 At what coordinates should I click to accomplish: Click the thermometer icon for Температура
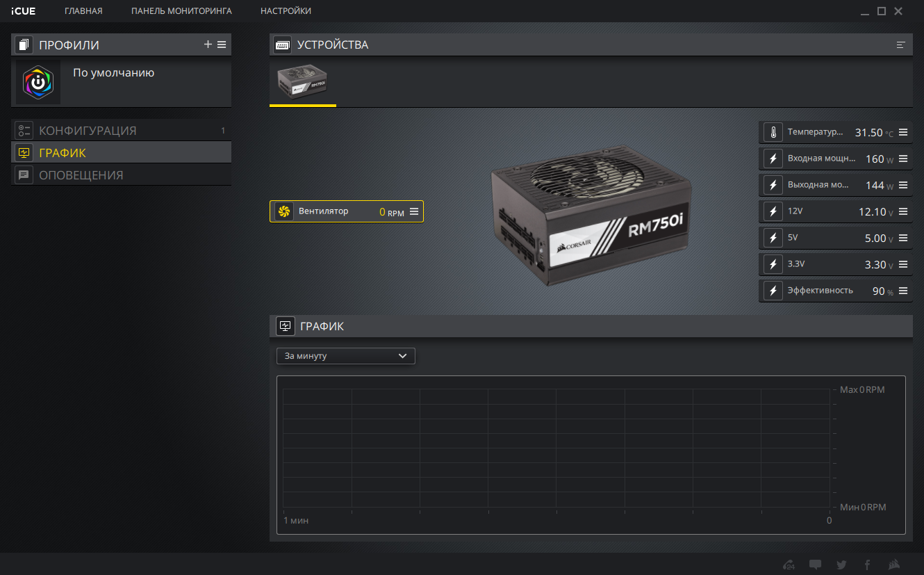click(773, 132)
